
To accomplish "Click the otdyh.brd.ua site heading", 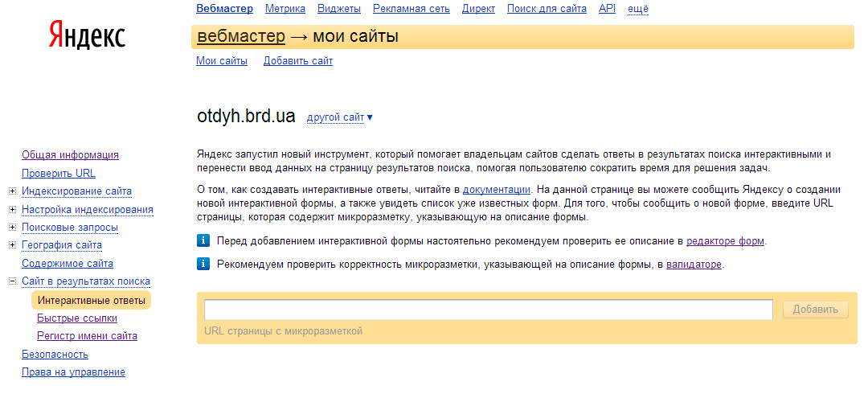I will point(247,117).
